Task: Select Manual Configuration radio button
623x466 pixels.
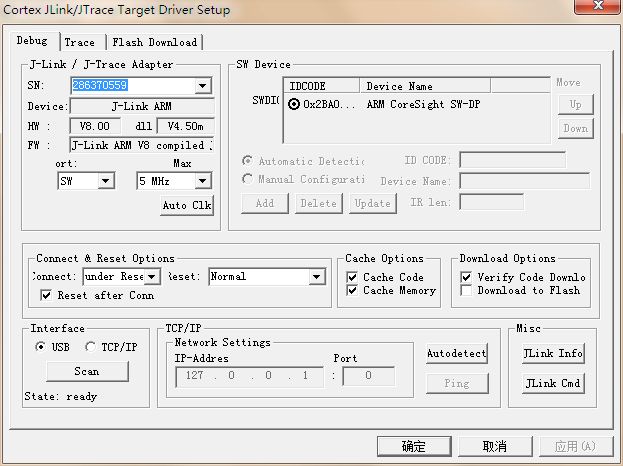Action: pos(248,179)
